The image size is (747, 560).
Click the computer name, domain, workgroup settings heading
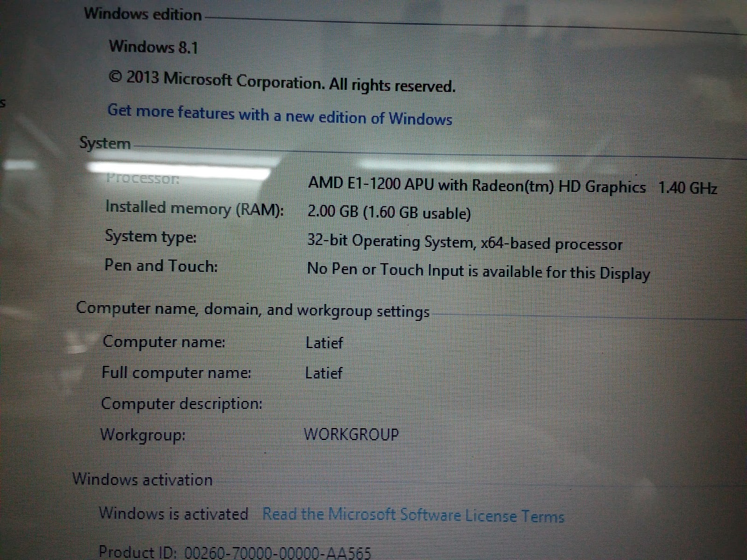[253, 310]
